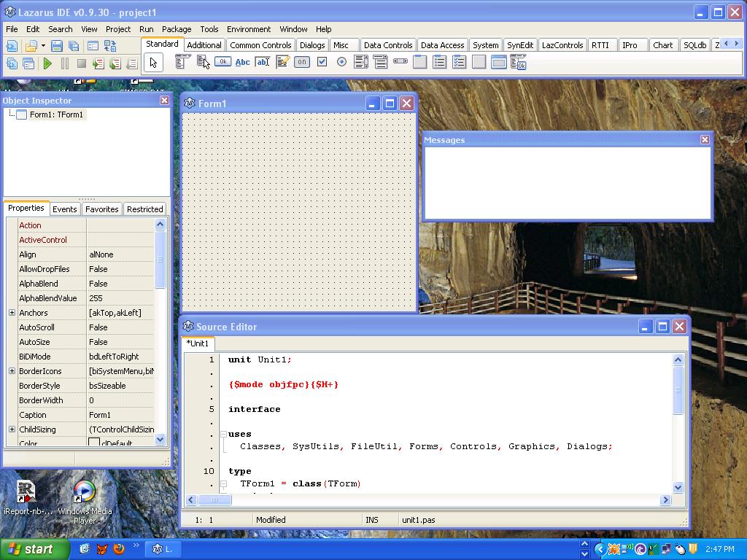
Task: Select the TCheckBox component on the palette
Action: pyautogui.click(x=322, y=62)
